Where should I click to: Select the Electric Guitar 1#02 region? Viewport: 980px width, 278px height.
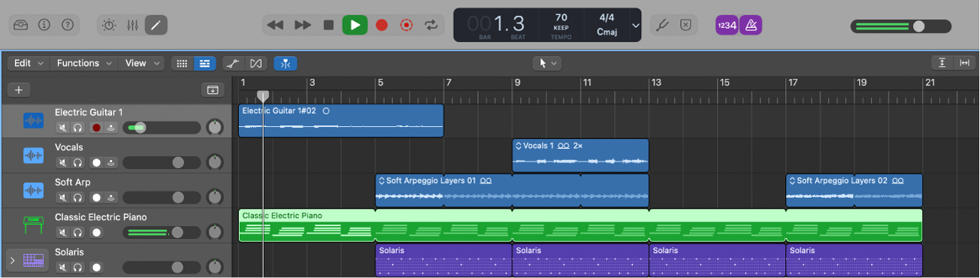pyautogui.click(x=341, y=120)
